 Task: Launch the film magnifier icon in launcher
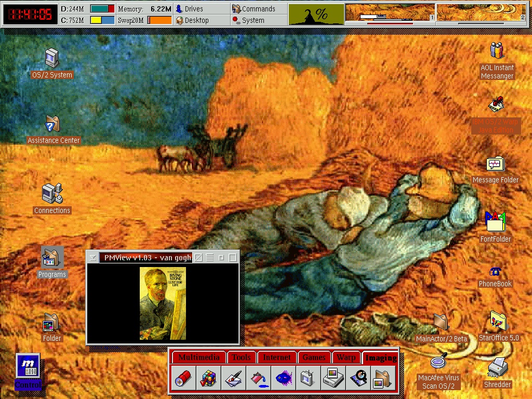[358, 378]
